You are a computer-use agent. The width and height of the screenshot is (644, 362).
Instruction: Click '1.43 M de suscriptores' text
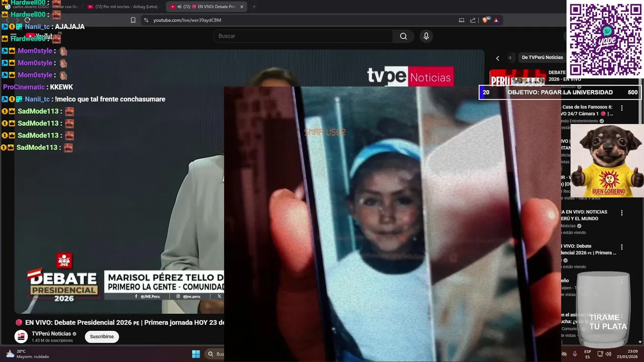click(x=52, y=341)
